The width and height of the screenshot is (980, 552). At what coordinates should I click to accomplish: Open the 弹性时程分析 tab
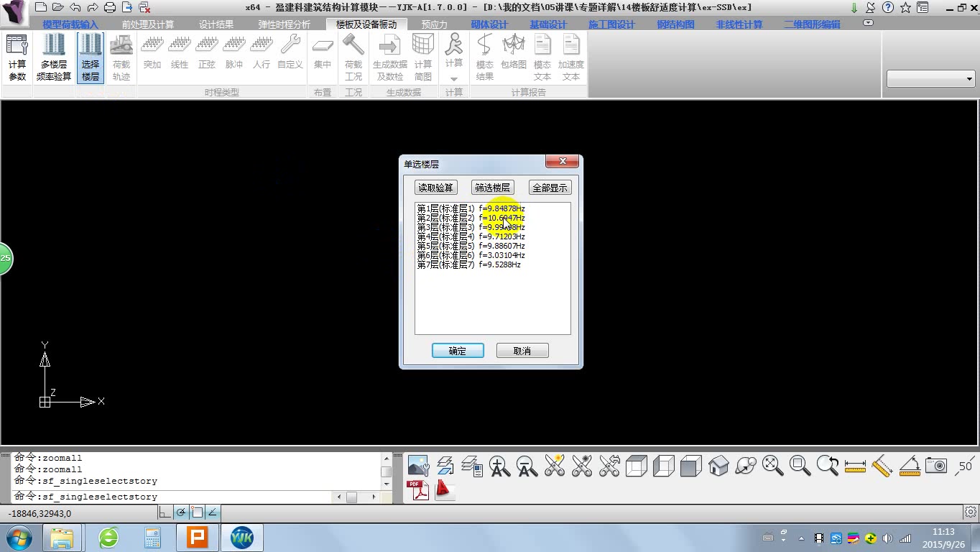pyautogui.click(x=285, y=24)
